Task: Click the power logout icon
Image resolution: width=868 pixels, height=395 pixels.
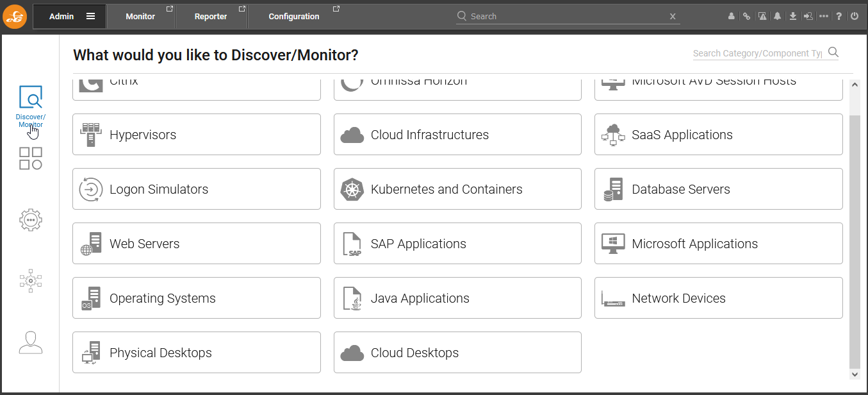Action: click(x=855, y=17)
